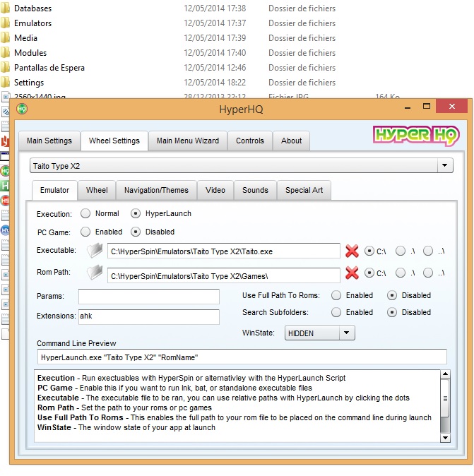Select the Media folder icon in Explorer

5,38
